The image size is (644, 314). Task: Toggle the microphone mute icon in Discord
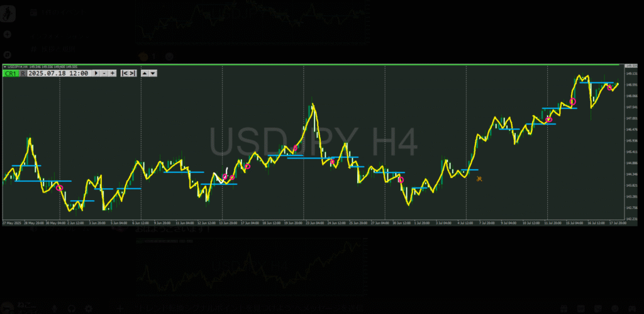pyautogui.click(x=54, y=308)
